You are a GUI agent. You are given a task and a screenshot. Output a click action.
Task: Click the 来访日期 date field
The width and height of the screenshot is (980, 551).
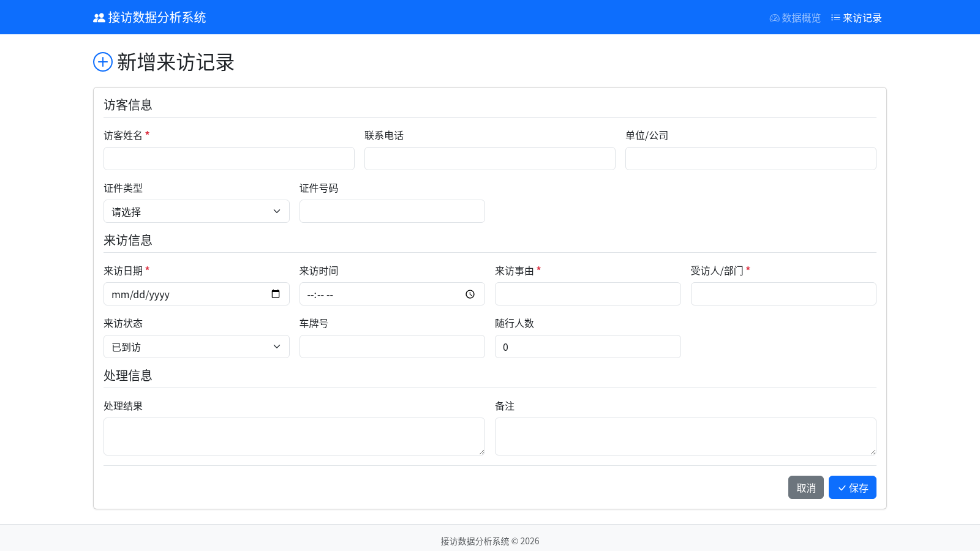(197, 294)
